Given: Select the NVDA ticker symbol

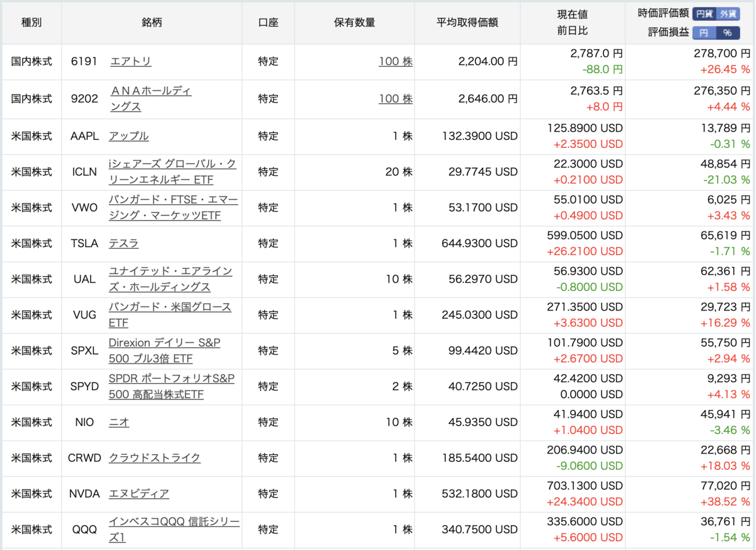Looking at the screenshot, I should [x=84, y=494].
